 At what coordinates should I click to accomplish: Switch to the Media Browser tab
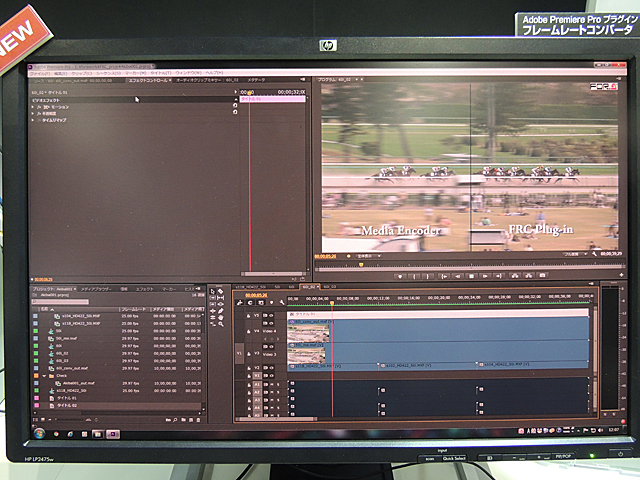pos(96,289)
